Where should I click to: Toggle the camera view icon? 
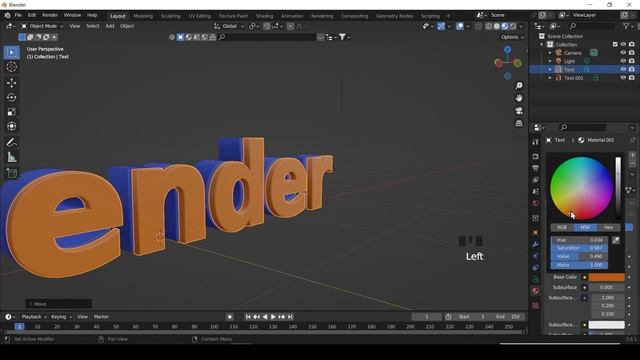(519, 111)
